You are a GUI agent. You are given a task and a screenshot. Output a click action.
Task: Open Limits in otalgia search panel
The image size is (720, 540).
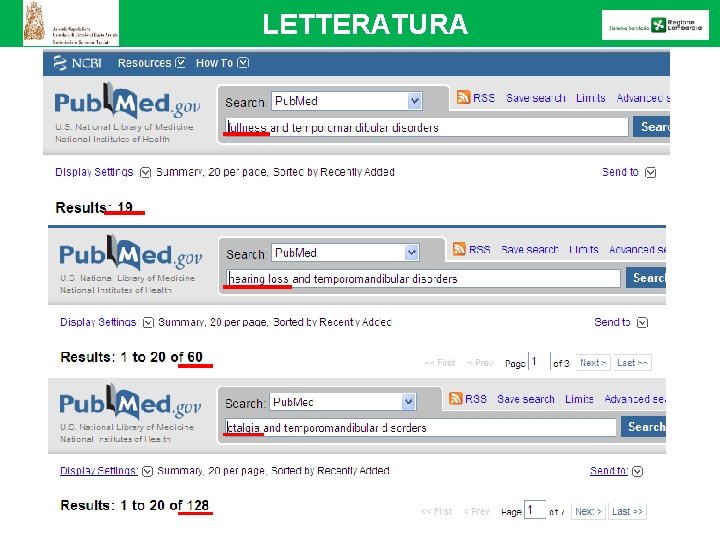tap(579, 399)
